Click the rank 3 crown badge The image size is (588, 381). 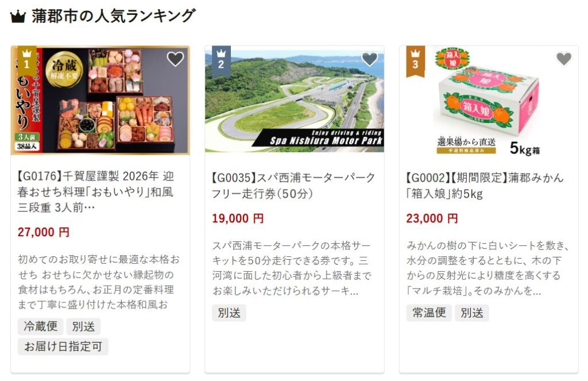(x=415, y=61)
